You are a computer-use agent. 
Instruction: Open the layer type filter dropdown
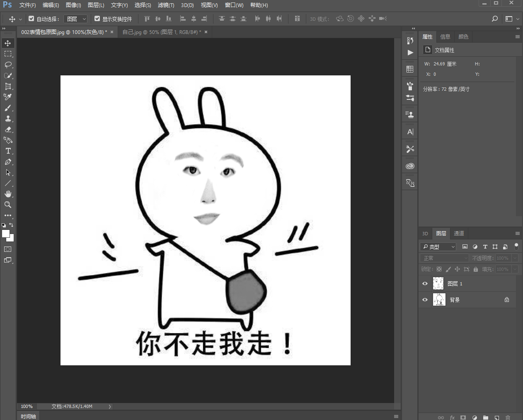(x=437, y=246)
